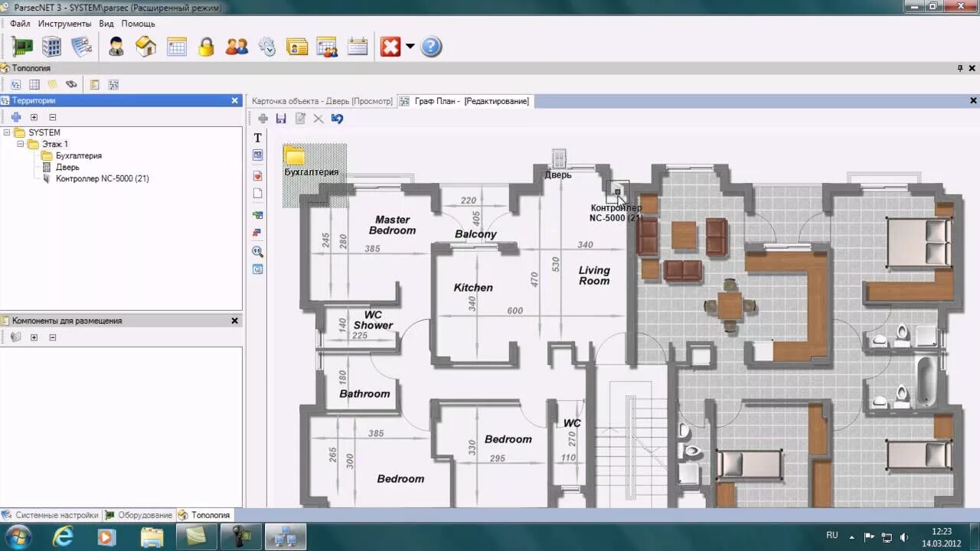Undo changes with blue arrow icon
This screenshot has height=551, width=980.
pos(338,119)
